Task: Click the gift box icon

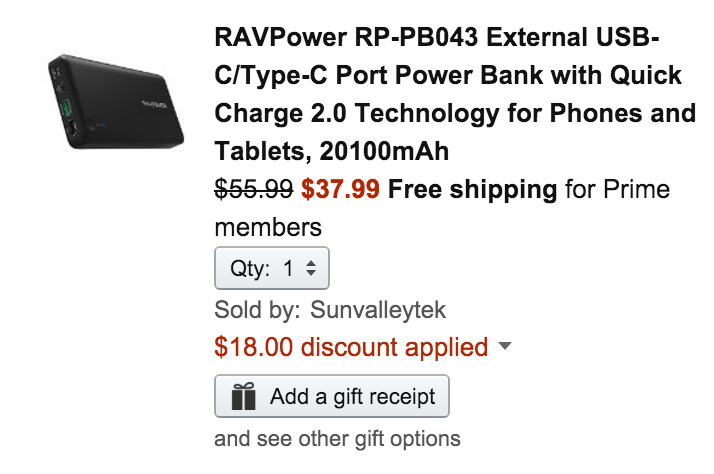Action: click(243, 397)
